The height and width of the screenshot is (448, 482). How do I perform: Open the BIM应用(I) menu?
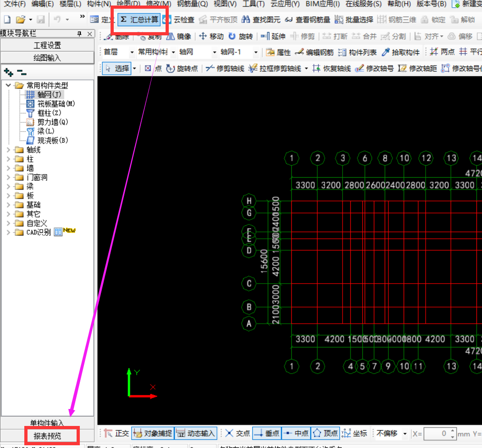pyautogui.click(x=322, y=4)
